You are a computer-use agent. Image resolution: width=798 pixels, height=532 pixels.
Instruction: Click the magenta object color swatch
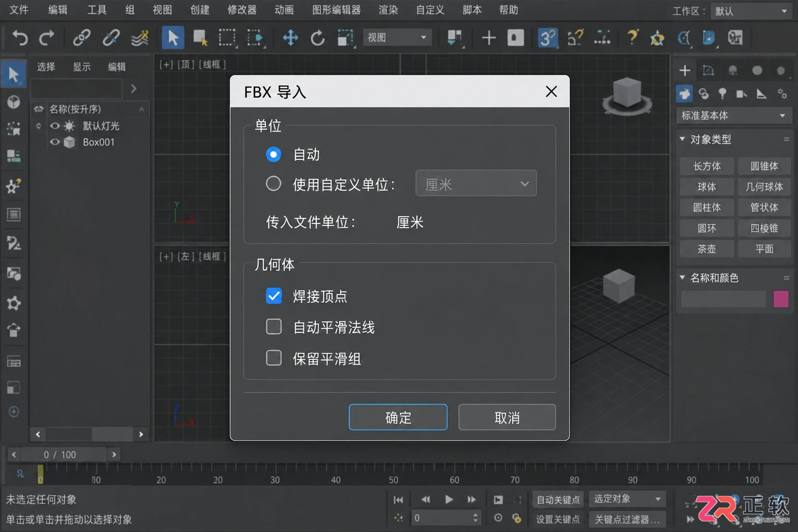click(781, 299)
